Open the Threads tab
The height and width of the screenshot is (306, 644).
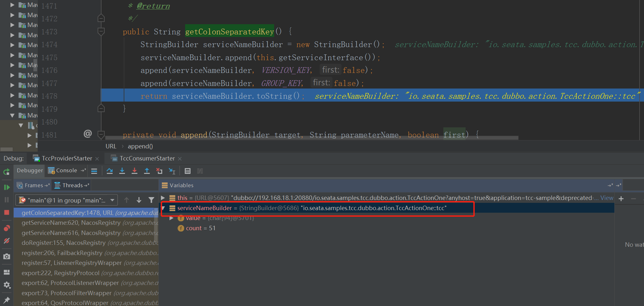coord(72,185)
